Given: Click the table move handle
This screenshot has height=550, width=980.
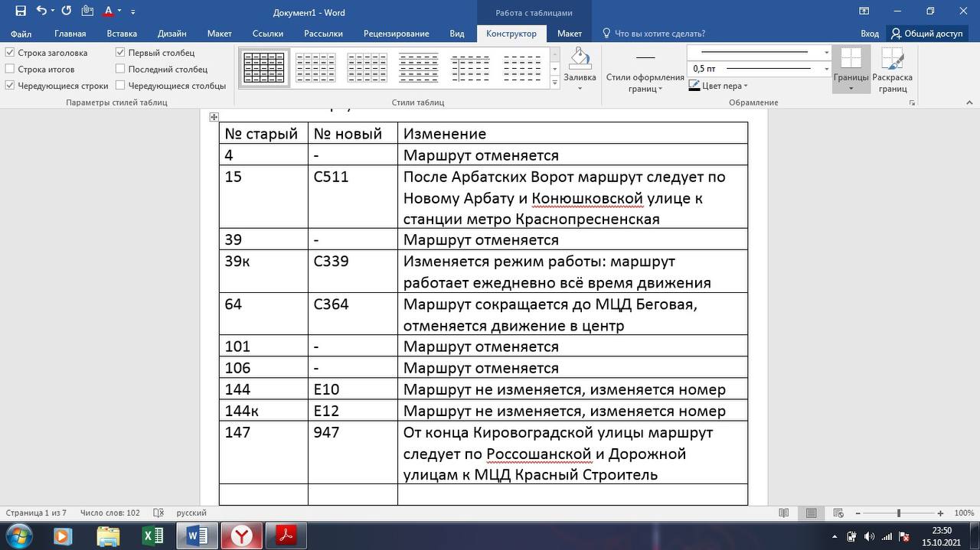Looking at the screenshot, I should coord(214,117).
